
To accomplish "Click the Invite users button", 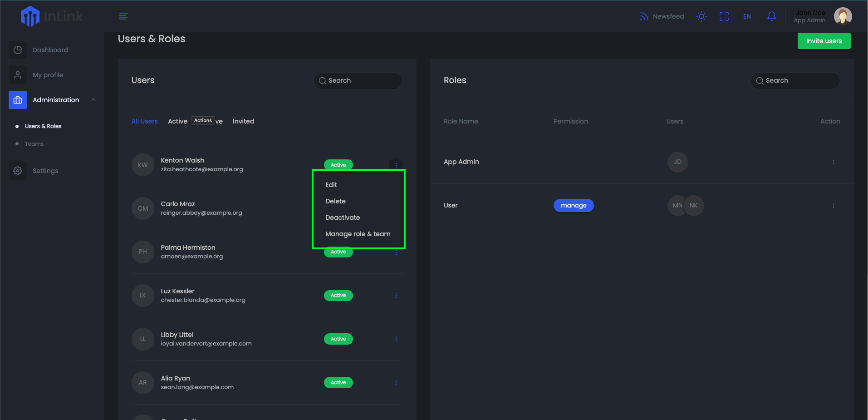I will point(824,41).
